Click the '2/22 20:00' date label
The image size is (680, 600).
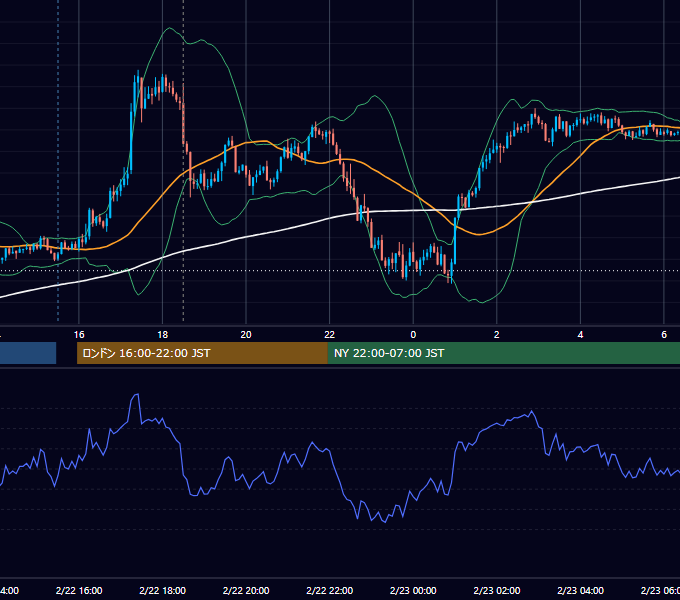point(246,590)
